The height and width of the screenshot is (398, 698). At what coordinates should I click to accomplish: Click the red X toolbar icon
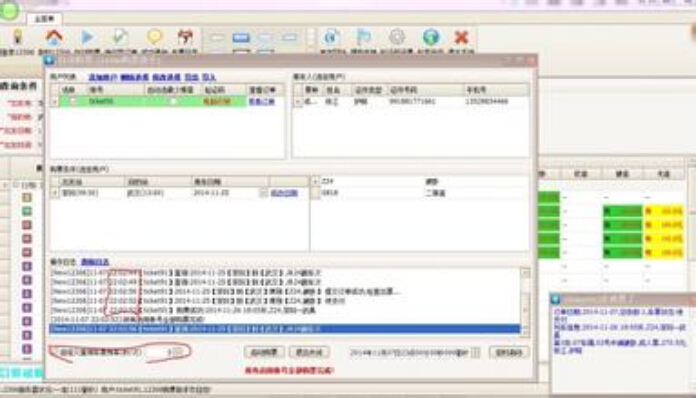tap(462, 37)
